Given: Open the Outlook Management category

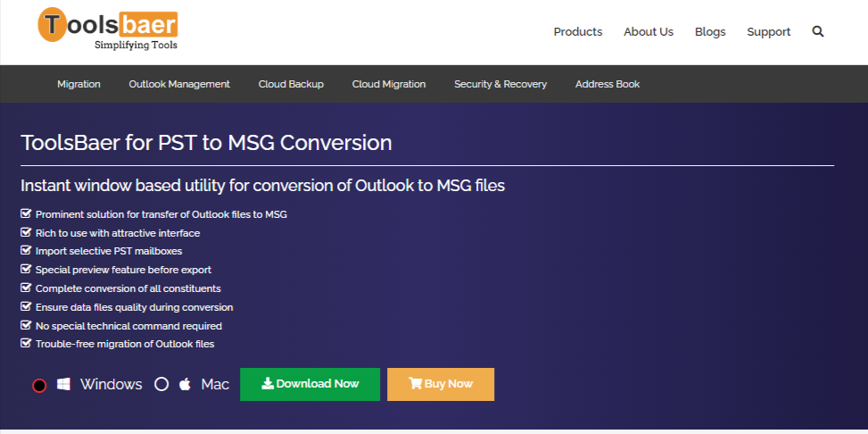Looking at the screenshot, I should coord(179,84).
